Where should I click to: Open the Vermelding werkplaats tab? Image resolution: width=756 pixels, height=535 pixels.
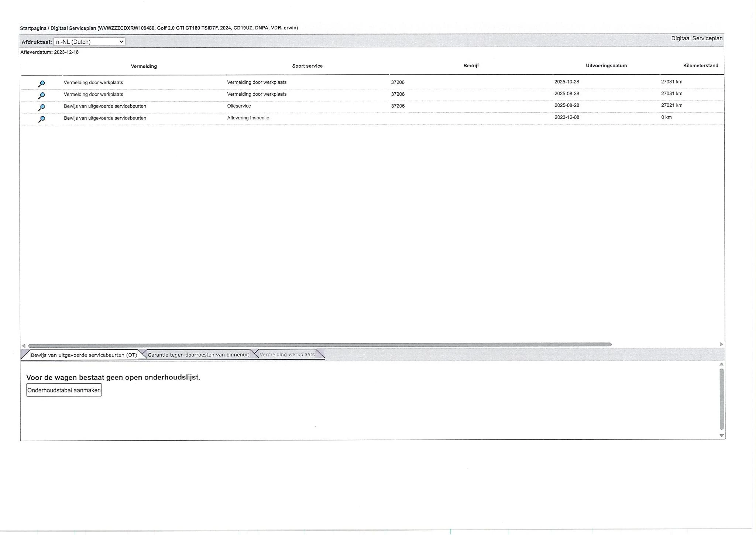click(x=287, y=354)
